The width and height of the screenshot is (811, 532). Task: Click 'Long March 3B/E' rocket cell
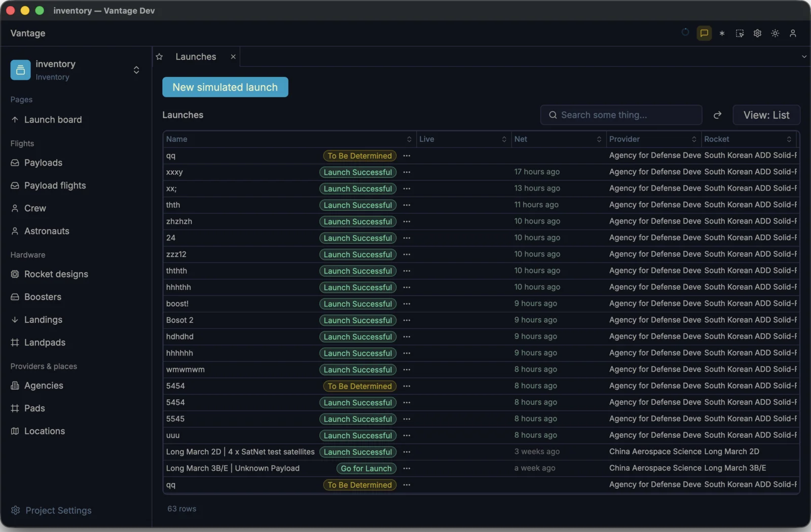coord(735,468)
